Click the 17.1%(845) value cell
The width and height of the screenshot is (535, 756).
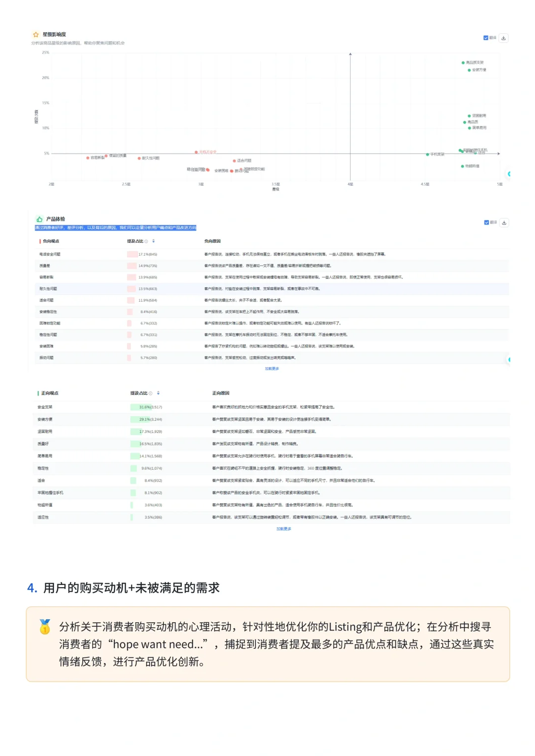148,254
